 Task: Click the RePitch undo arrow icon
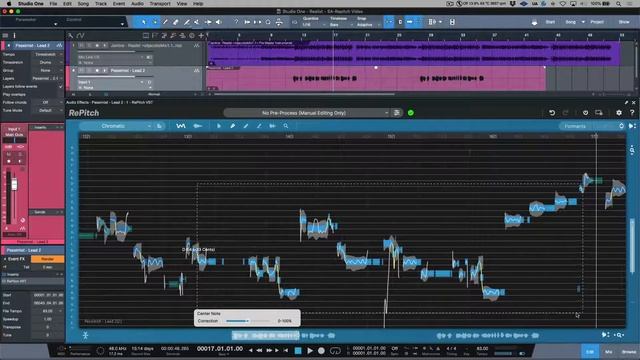click(552, 113)
